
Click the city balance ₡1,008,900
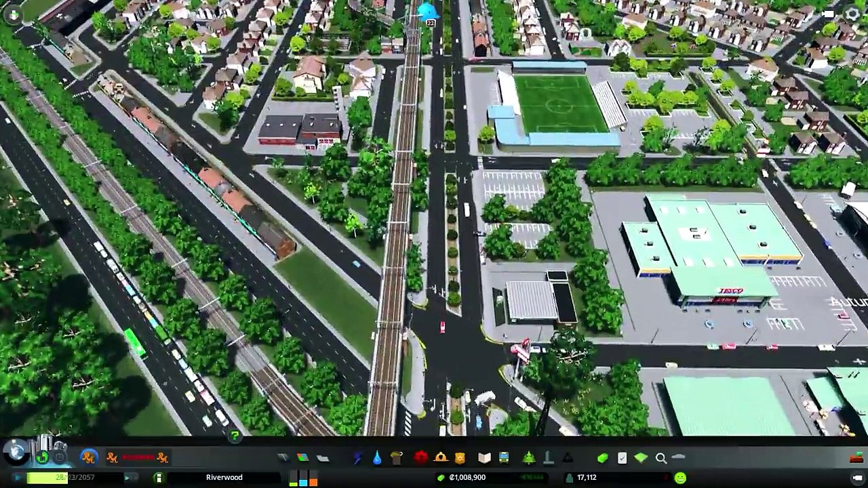(x=467, y=478)
